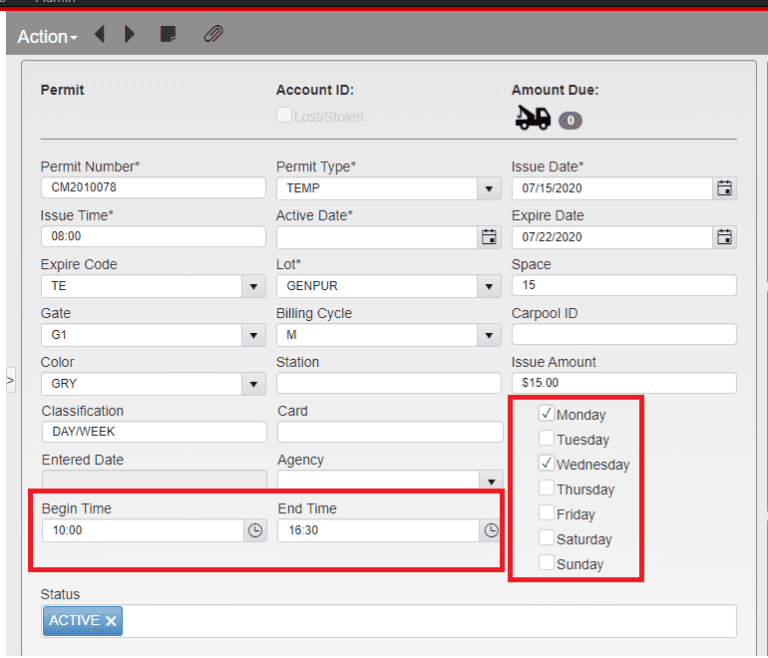Open the Issue Date calendar picker
The height and width of the screenshot is (658, 768).
click(725, 188)
